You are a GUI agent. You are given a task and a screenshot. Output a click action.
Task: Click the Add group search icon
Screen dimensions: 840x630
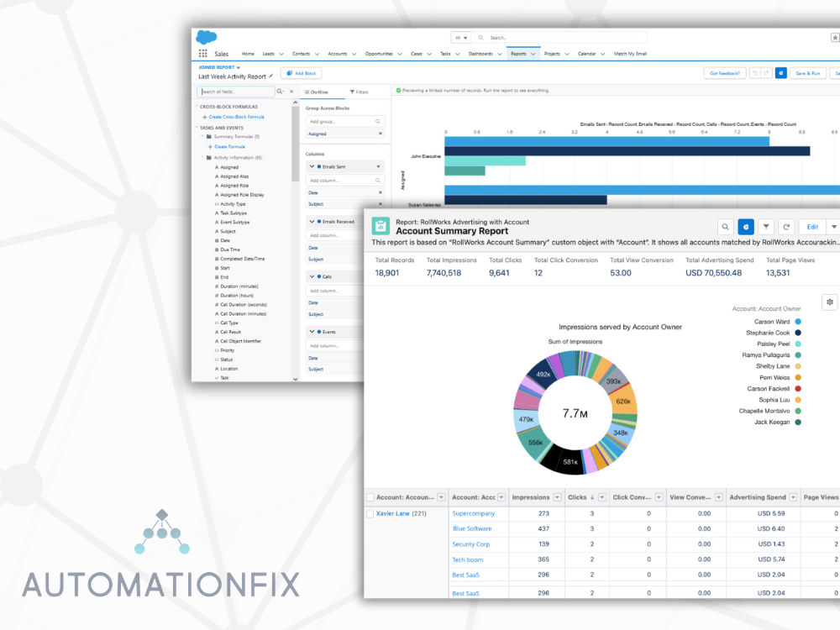tap(378, 122)
